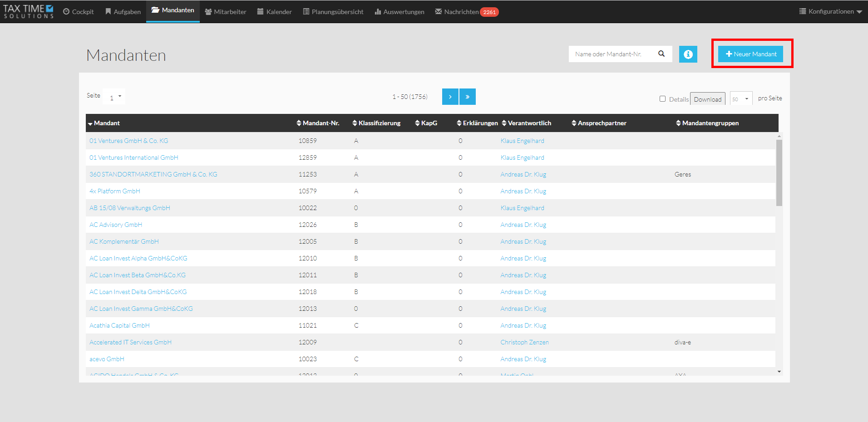
Task: Open Andreas Dr. Klug in row 11253
Action: 523,174
